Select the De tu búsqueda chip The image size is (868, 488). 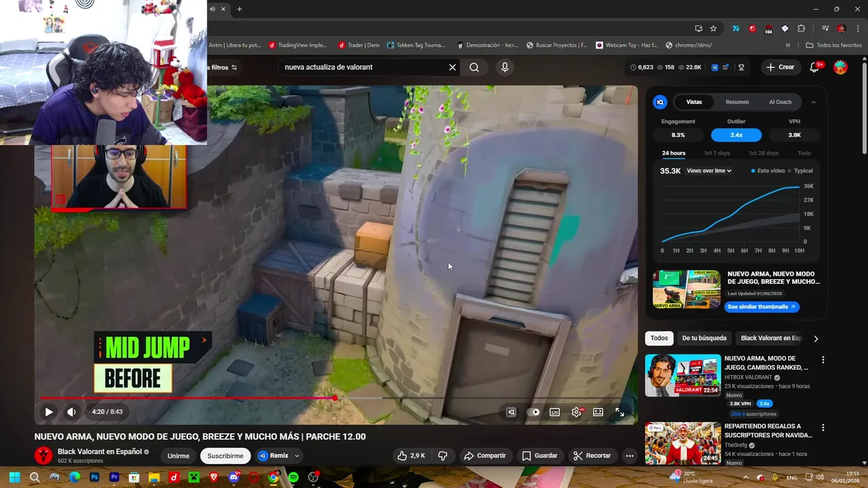coord(704,338)
